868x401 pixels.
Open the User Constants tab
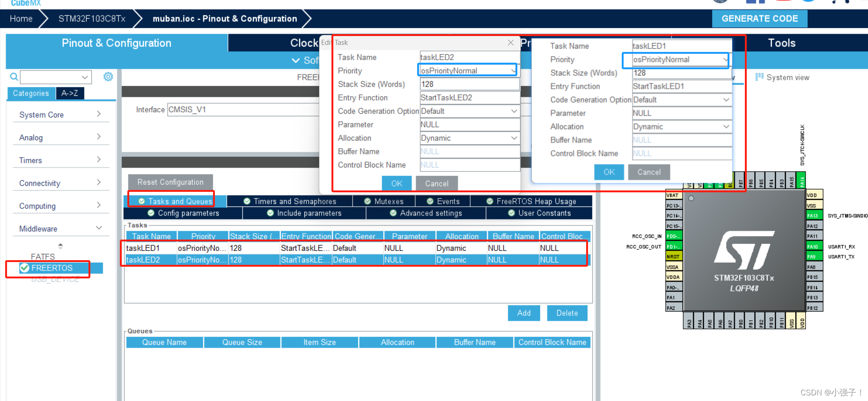(539, 213)
